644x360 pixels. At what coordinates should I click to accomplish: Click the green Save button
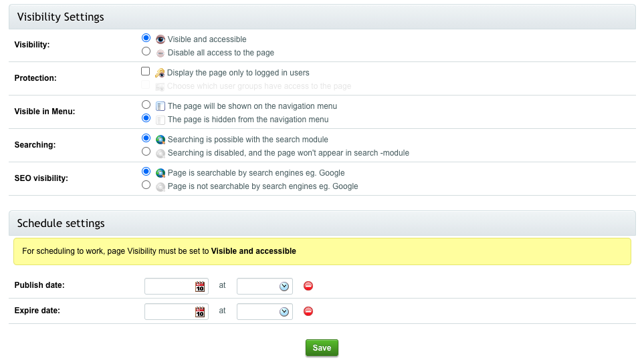point(322,348)
